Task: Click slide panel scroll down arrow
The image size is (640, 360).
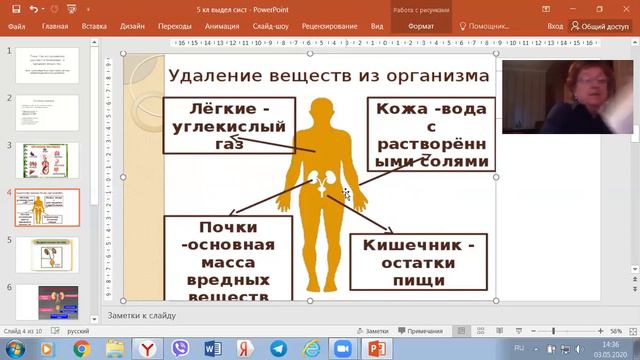Action: click(x=94, y=320)
